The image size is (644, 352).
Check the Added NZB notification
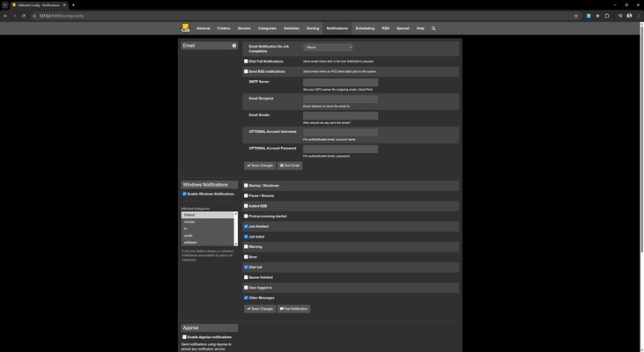(246, 206)
